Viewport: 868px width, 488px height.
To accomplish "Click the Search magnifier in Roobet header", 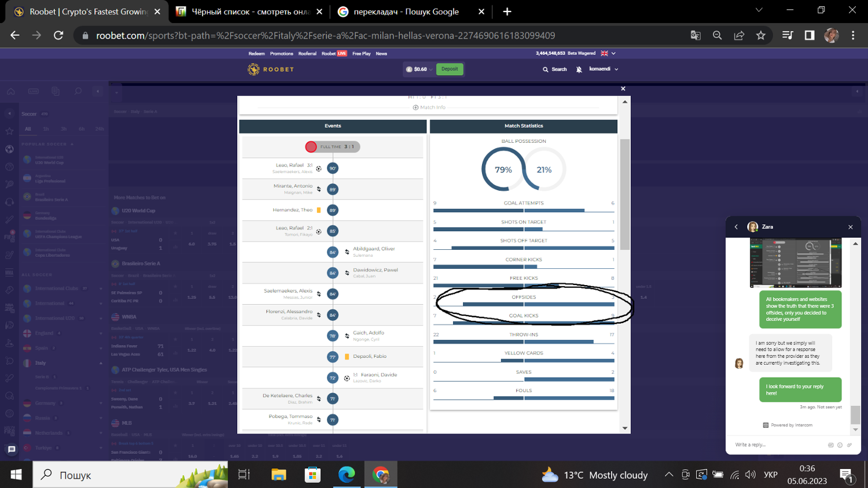I will (545, 69).
